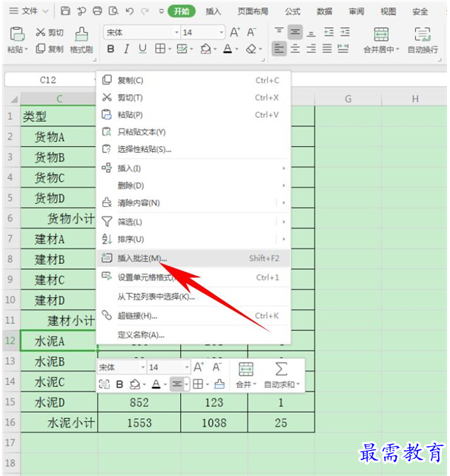Switch to Page Layout (页面布局) tab
Screen dimensions: 450x476
pyautogui.click(x=253, y=12)
